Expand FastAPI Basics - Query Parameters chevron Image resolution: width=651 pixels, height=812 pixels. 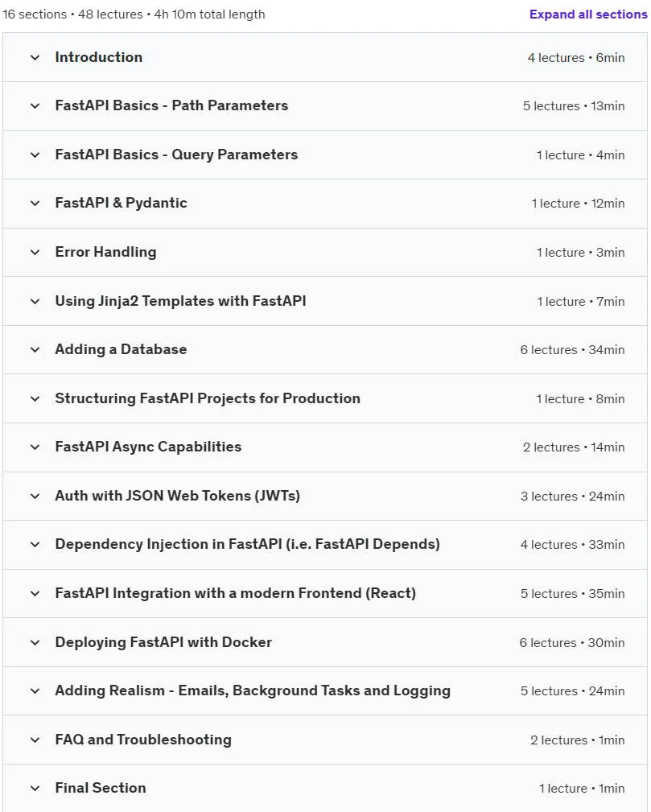35,155
